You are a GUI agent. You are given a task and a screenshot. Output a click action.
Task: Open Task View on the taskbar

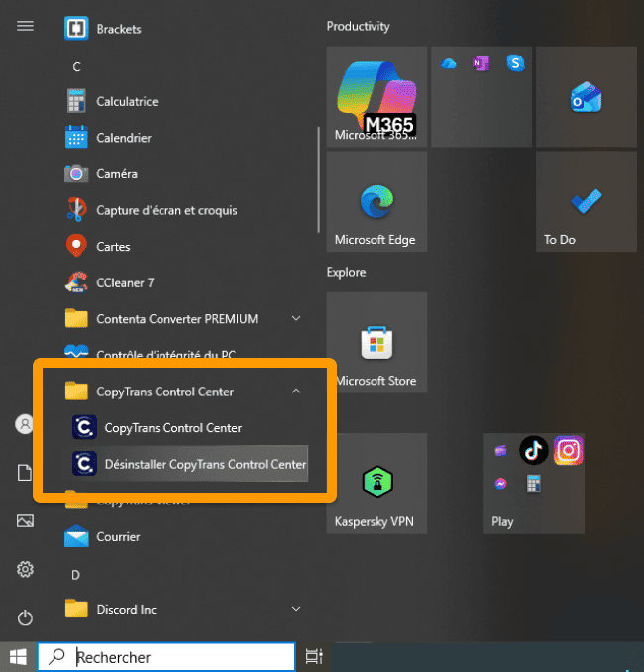(314, 656)
